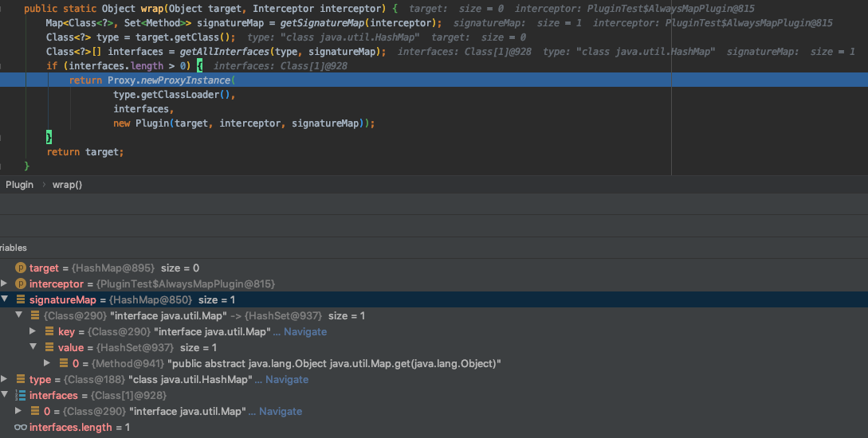
Task: Expand the key node in signatureMap
Action: 33,331
